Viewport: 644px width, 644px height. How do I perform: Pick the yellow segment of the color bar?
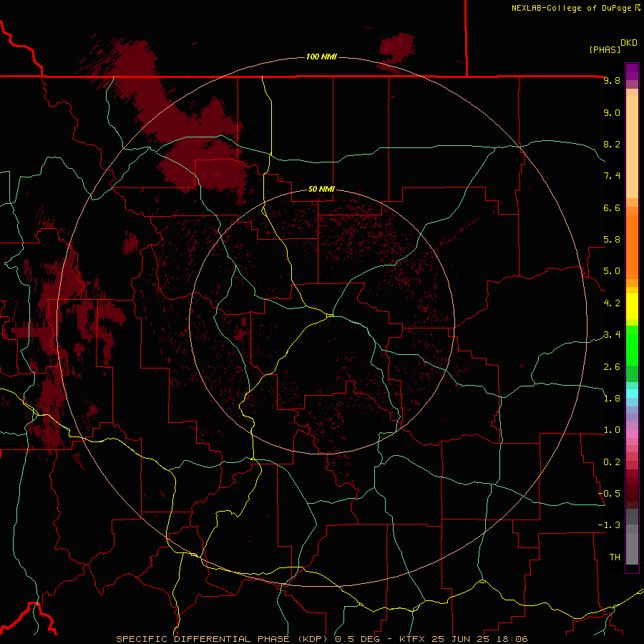point(632,306)
